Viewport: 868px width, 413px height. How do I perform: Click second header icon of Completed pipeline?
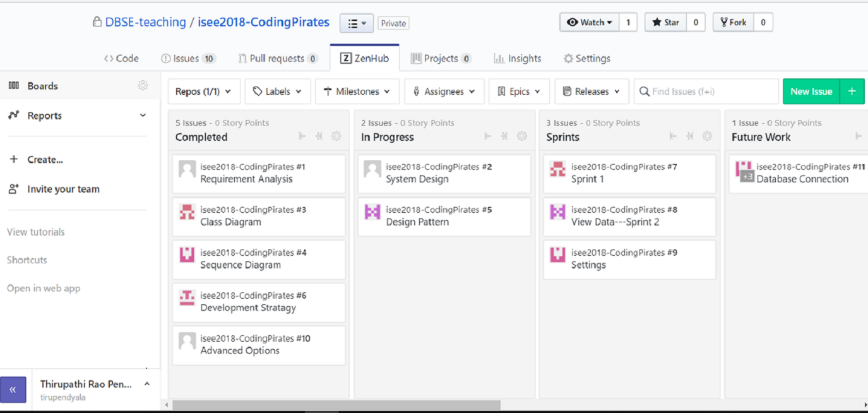pos(319,136)
